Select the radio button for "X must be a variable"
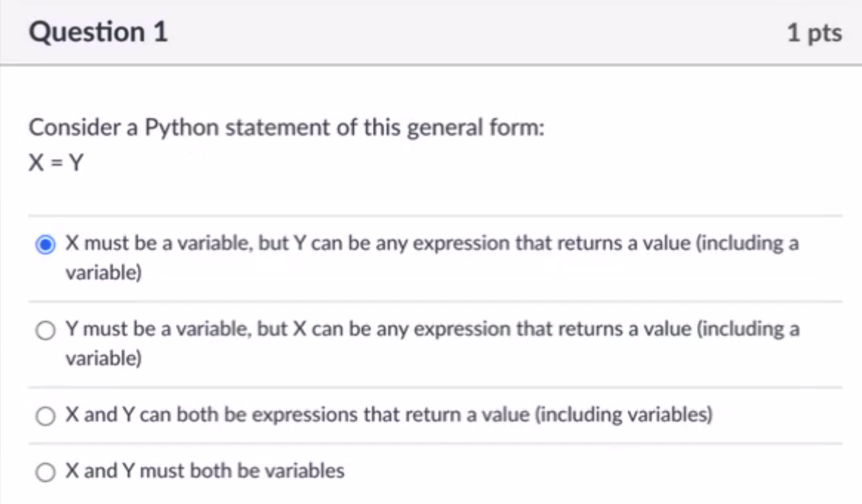The width and height of the screenshot is (862, 504). tap(45, 244)
